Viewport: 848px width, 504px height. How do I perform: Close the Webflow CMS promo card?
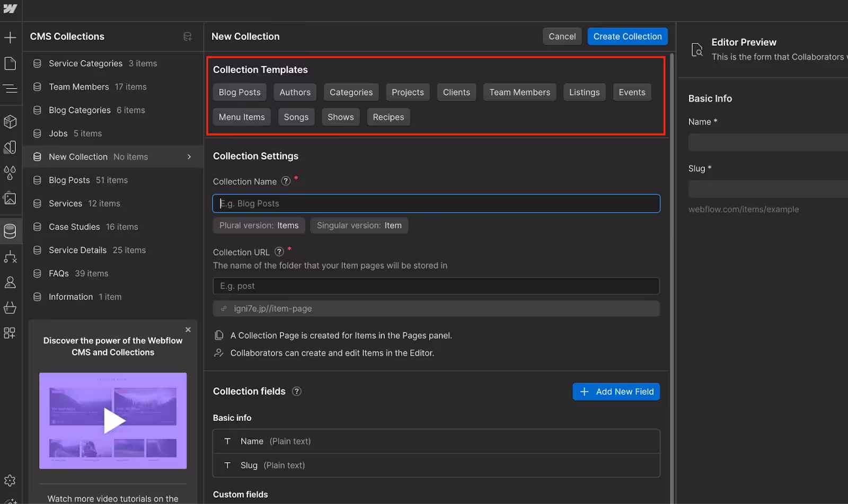coord(188,330)
